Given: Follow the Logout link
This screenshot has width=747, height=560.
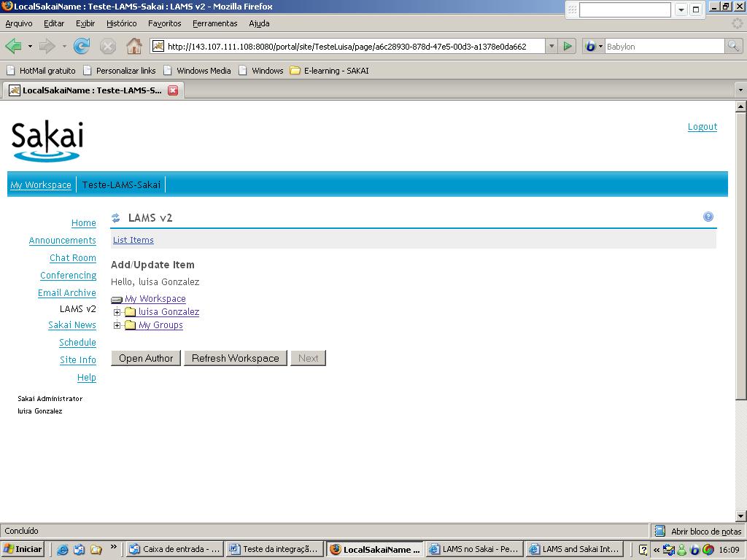Looking at the screenshot, I should (x=702, y=127).
